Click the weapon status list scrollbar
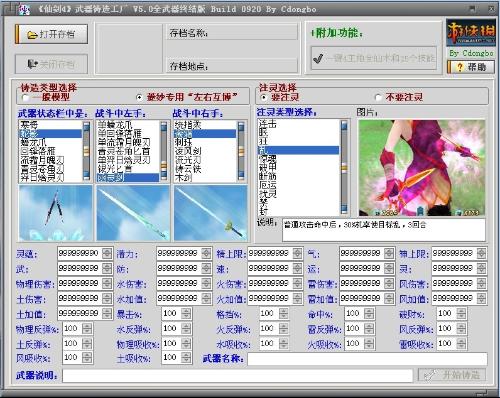Viewport: 500px width, 398px height. [86, 151]
